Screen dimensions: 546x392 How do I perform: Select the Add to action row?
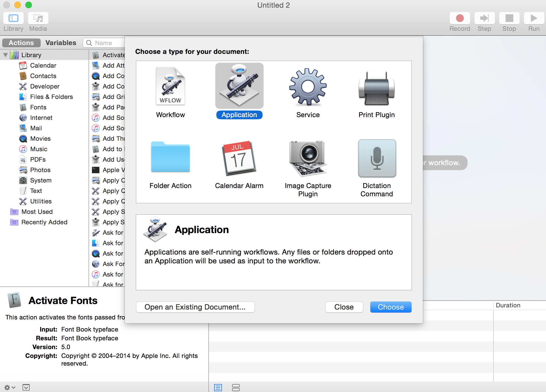click(x=107, y=149)
